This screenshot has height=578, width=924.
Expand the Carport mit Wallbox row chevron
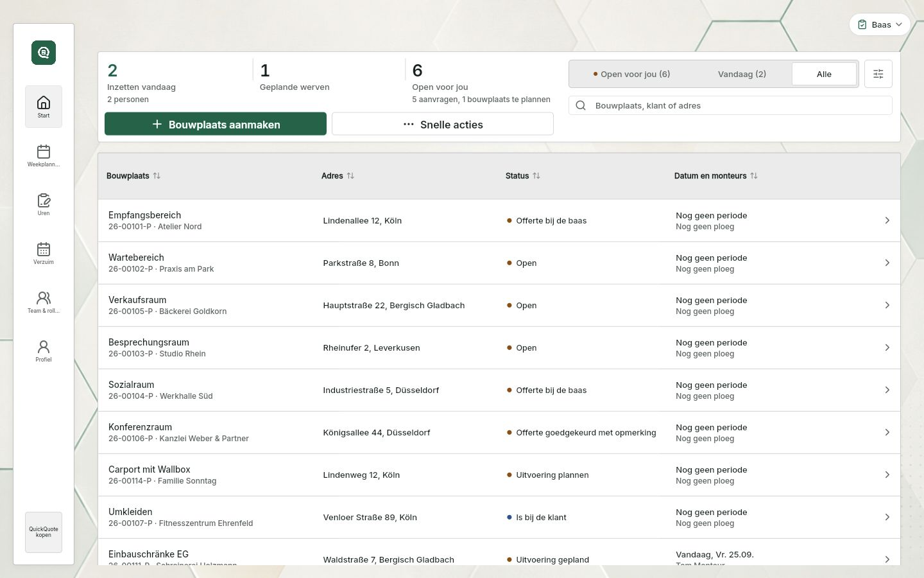pos(887,475)
